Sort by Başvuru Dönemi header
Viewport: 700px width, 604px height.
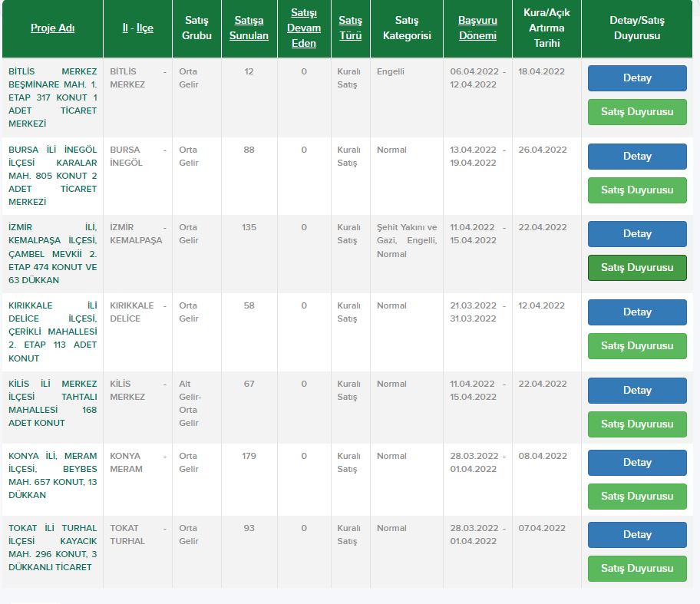click(477, 28)
